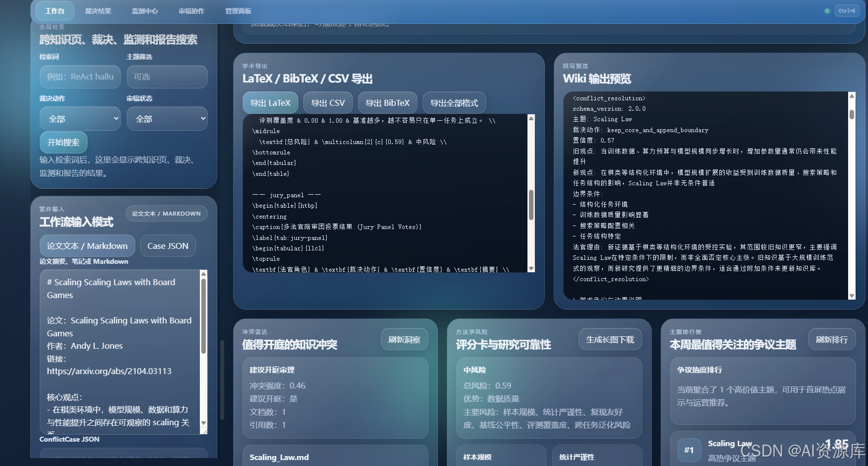Expand the 审稿状态 dropdown
Viewport: 868px width, 466px height.
tap(167, 119)
